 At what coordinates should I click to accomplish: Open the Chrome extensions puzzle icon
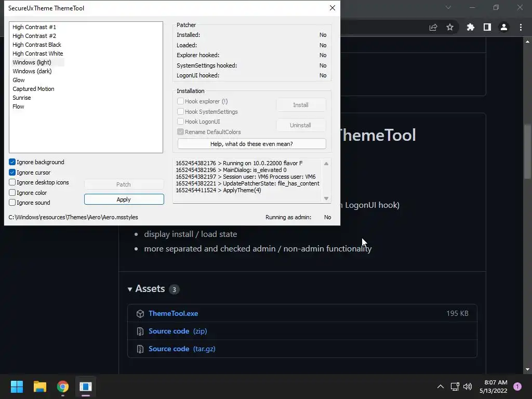point(470,27)
